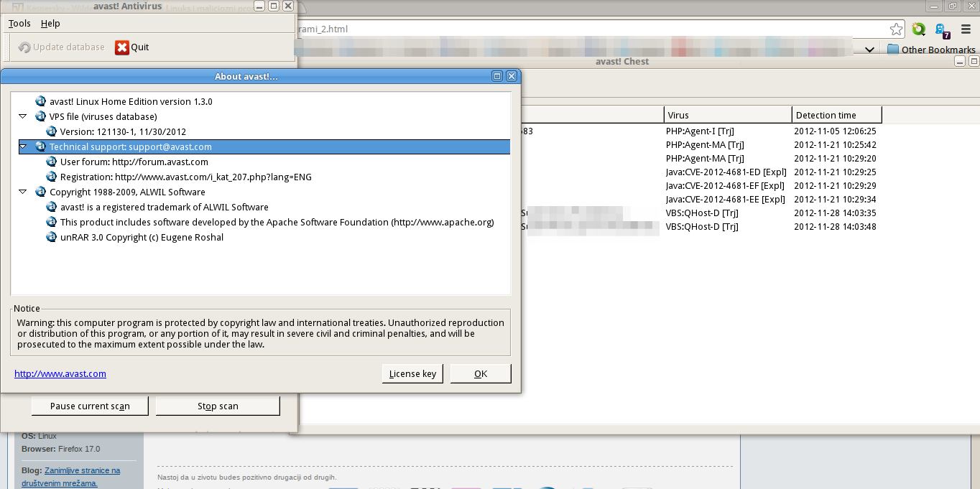The image size is (980, 489).
Task: Click the 2012-11-05 12:06:25 detection time
Action: click(835, 131)
